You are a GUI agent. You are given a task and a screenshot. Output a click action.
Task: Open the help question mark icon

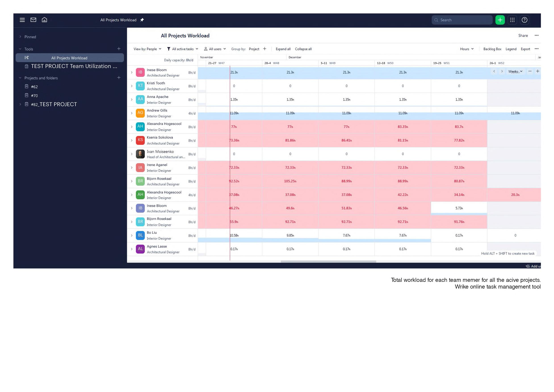[x=524, y=20]
